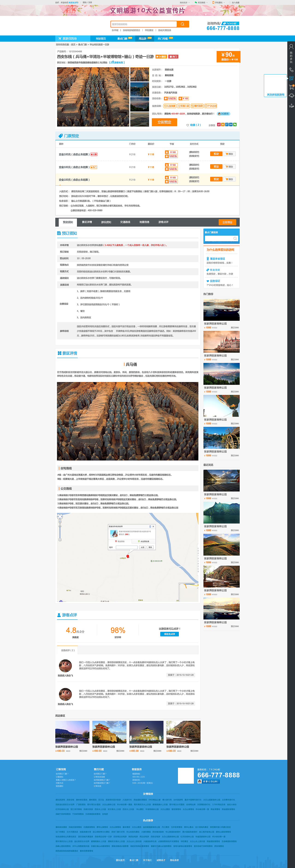Close the map info popup

[x=153, y=526]
